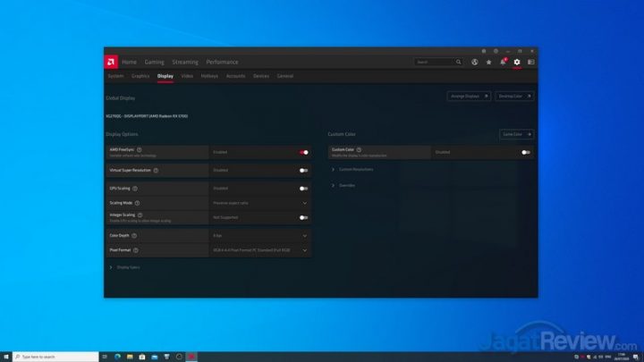Click the Radeon Software search field

434,62
